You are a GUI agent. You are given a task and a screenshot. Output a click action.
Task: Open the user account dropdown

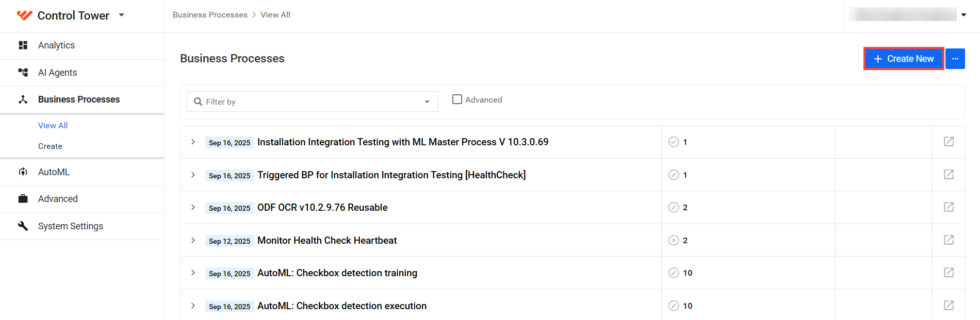[x=963, y=15]
